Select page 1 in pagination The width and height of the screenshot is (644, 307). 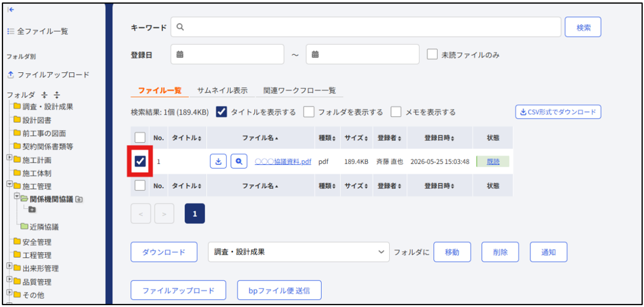[x=195, y=214]
